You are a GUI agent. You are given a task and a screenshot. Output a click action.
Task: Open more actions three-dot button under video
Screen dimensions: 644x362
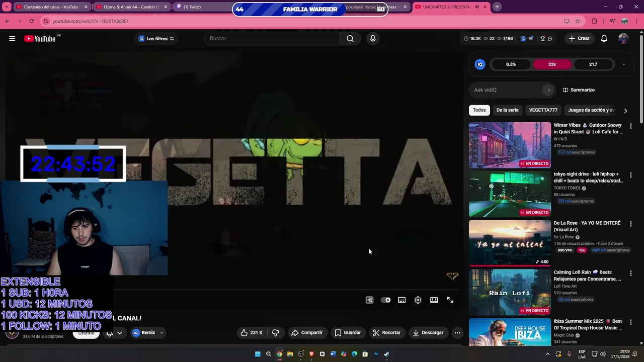(457, 333)
